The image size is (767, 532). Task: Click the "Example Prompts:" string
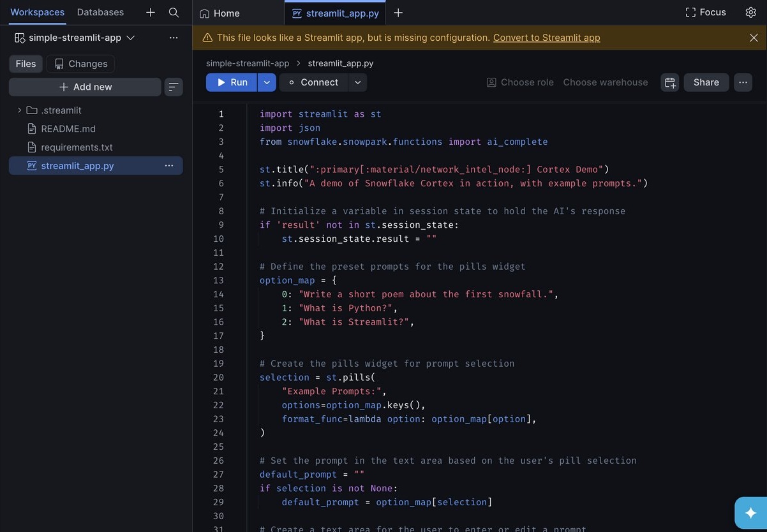332,392
